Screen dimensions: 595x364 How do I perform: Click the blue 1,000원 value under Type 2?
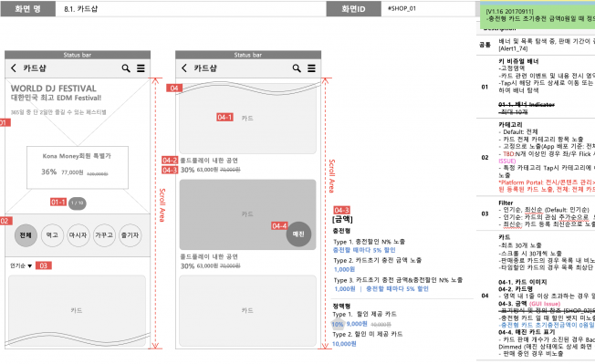344,270
